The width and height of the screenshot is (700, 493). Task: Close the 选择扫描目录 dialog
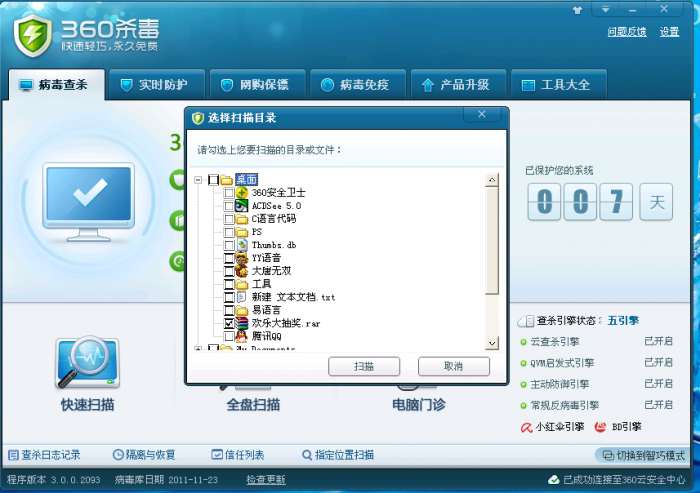pos(482,114)
